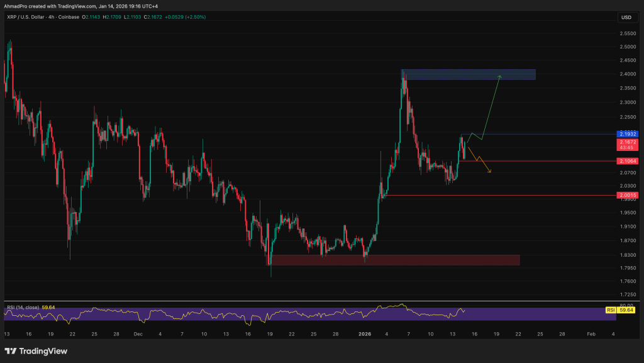This screenshot has width=644, height=363.
Task: Open the XRP / U.S. Dollar symbol title
Action: tap(30, 17)
